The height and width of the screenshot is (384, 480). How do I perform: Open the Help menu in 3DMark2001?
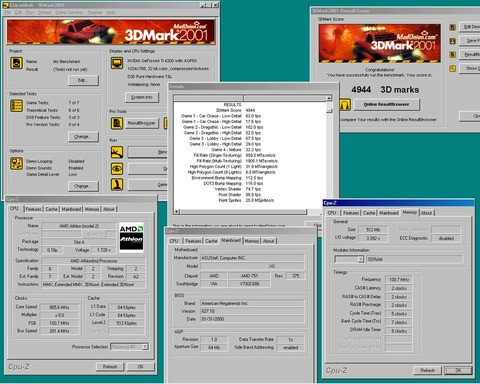click(x=111, y=12)
